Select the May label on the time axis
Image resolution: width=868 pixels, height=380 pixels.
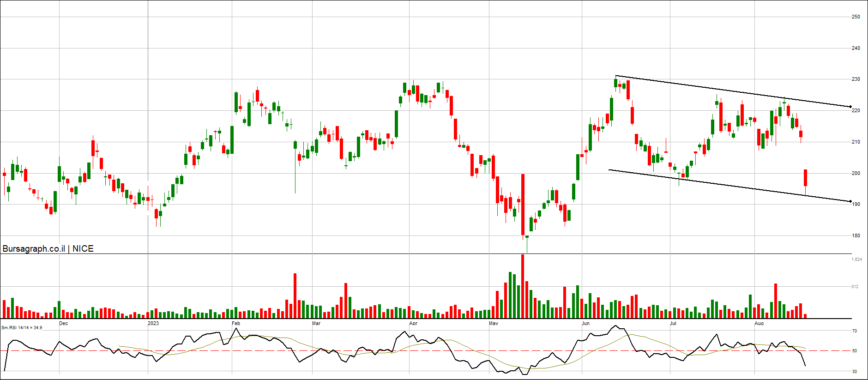pyautogui.click(x=494, y=323)
